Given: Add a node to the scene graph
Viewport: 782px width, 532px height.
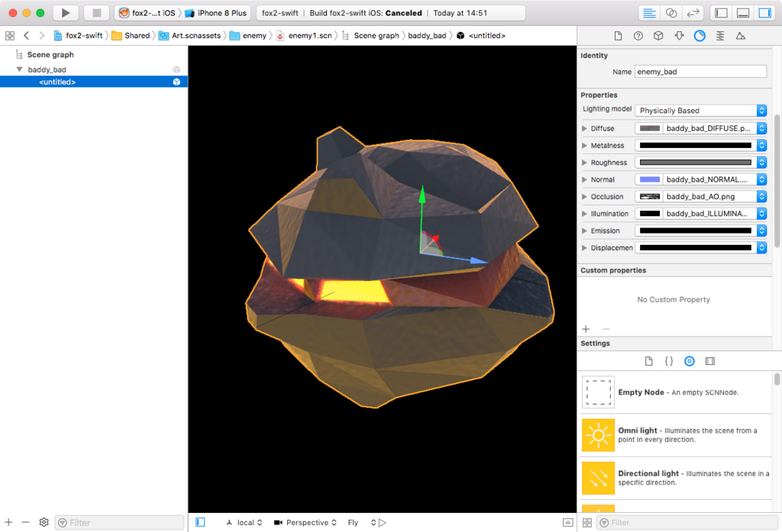Looking at the screenshot, I should tap(8, 522).
